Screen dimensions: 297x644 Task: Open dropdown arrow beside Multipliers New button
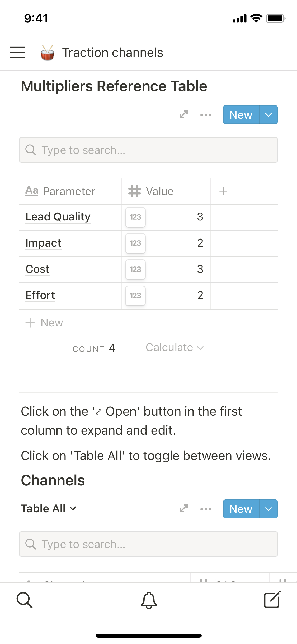[268, 115]
